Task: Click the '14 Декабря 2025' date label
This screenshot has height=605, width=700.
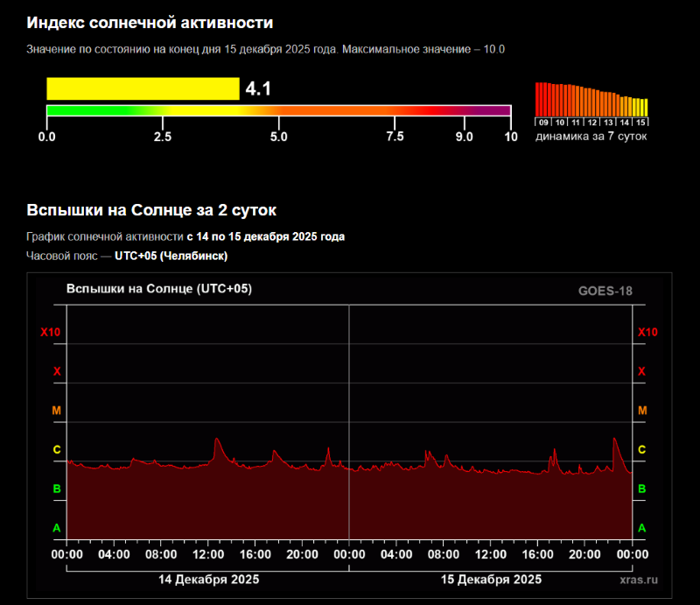Action: click(x=208, y=580)
